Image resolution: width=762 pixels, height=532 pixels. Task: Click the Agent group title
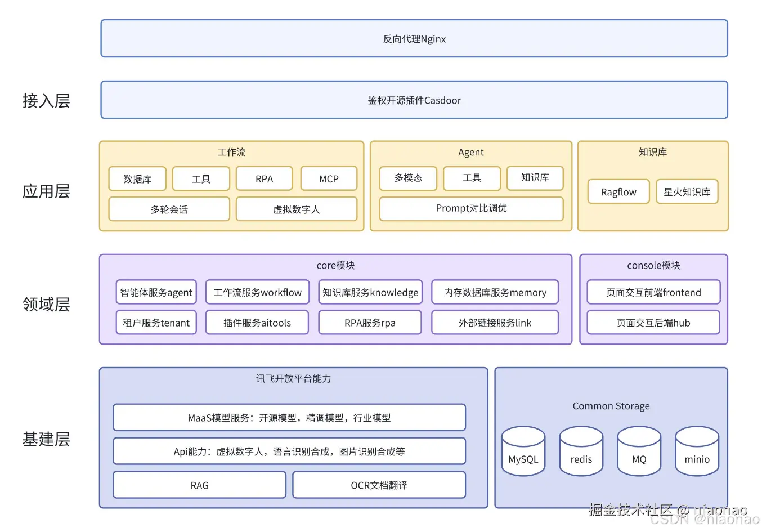point(470,151)
